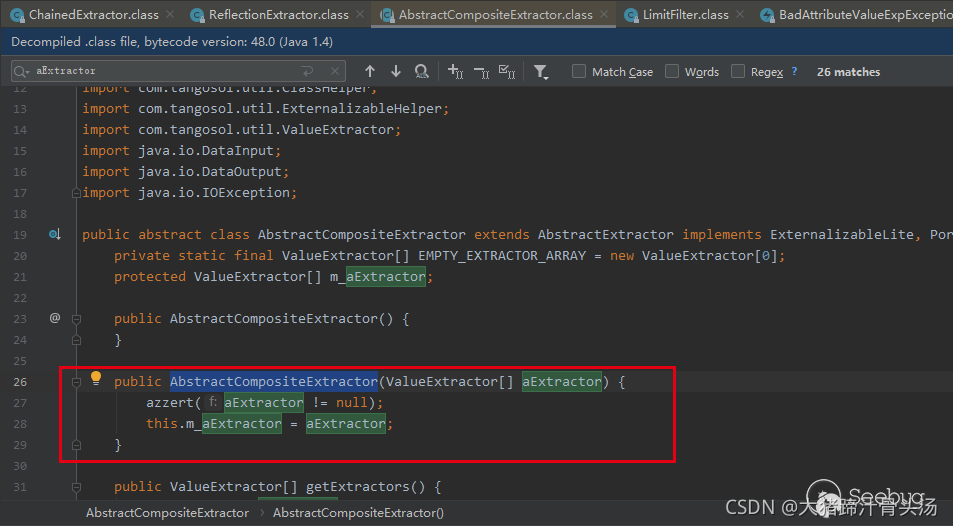Go to previous search occurrence arrow
953x526 pixels.
(370, 71)
